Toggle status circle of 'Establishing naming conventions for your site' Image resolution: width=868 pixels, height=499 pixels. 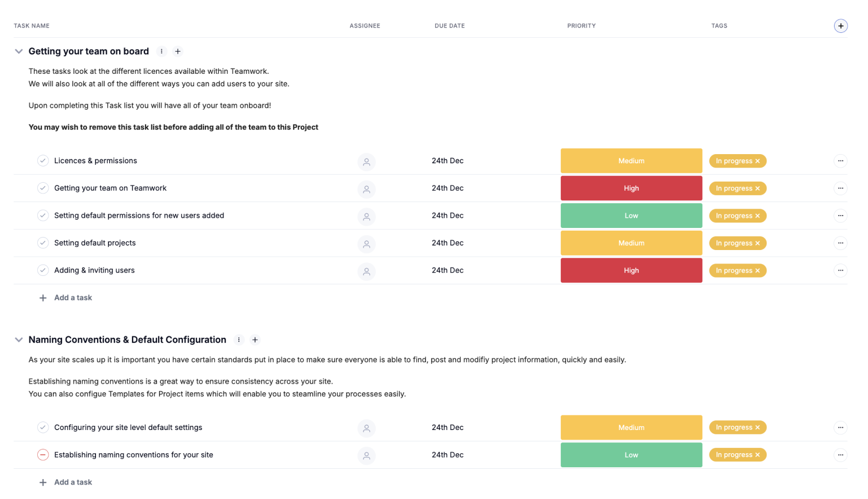click(x=43, y=455)
